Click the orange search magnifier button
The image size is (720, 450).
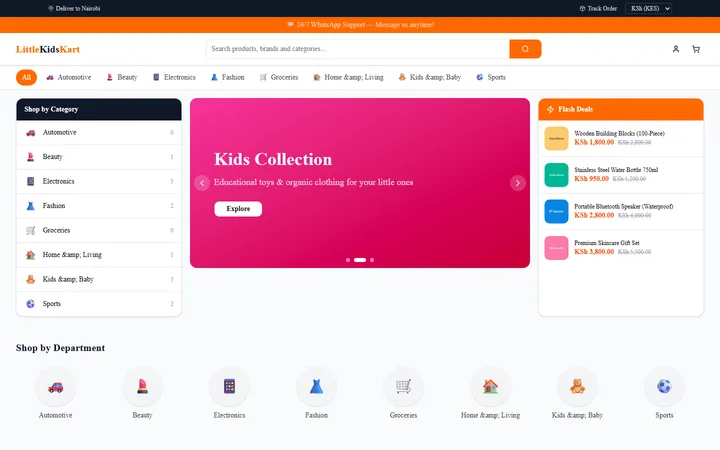[525, 49]
